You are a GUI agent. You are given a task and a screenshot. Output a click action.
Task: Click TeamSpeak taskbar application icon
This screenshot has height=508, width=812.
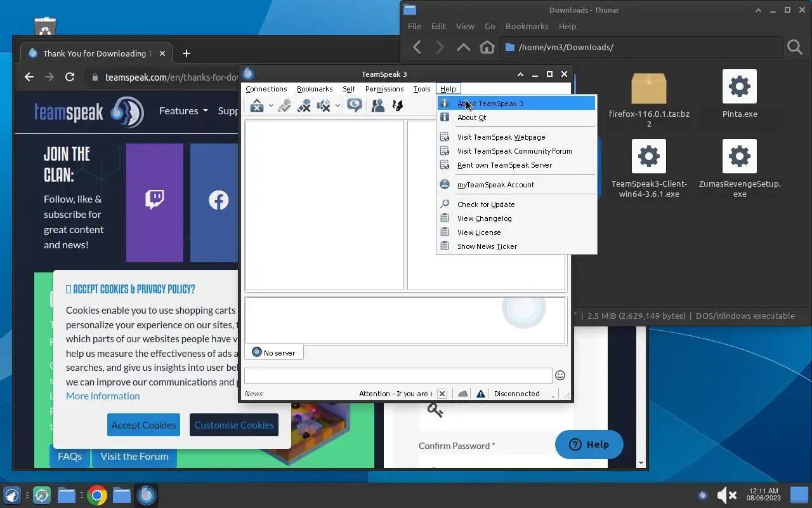[x=147, y=495]
